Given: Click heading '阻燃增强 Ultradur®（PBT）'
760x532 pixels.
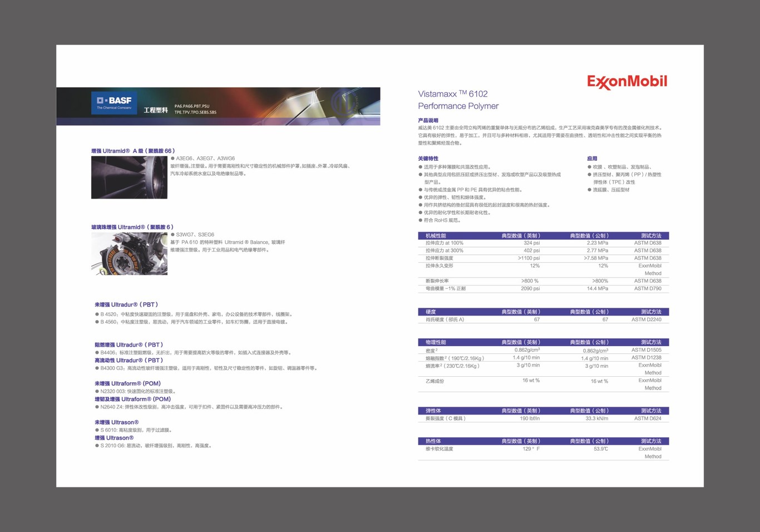Looking at the screenshot, I should coord(129,345).
